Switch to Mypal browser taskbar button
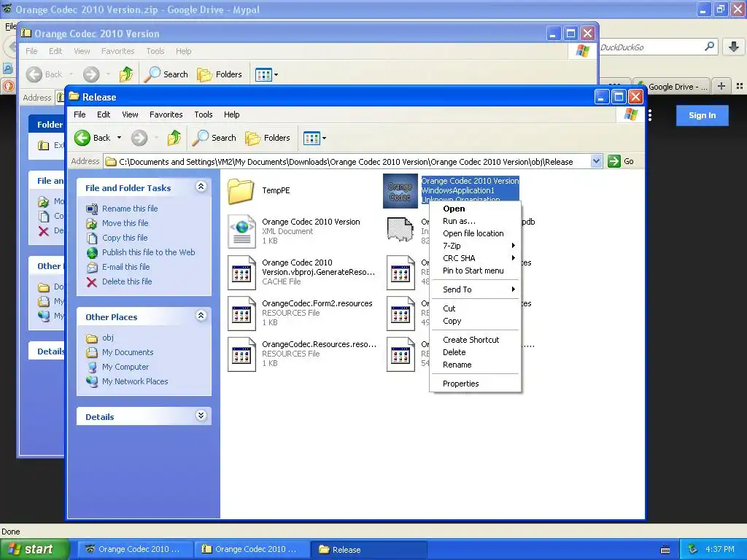Screen dimensions: 747x560 [135, 550]
